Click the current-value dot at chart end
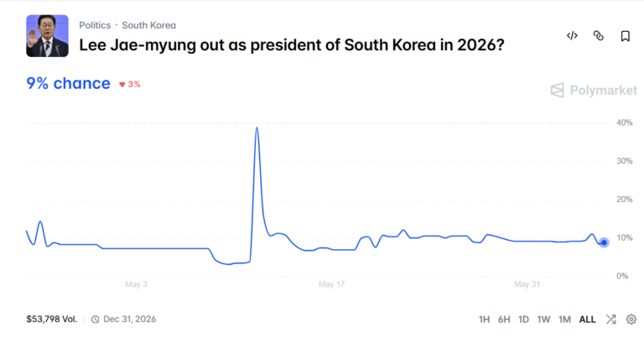This screenshot has height=344, width=644. pyautogui.click(x=604, y=242)
